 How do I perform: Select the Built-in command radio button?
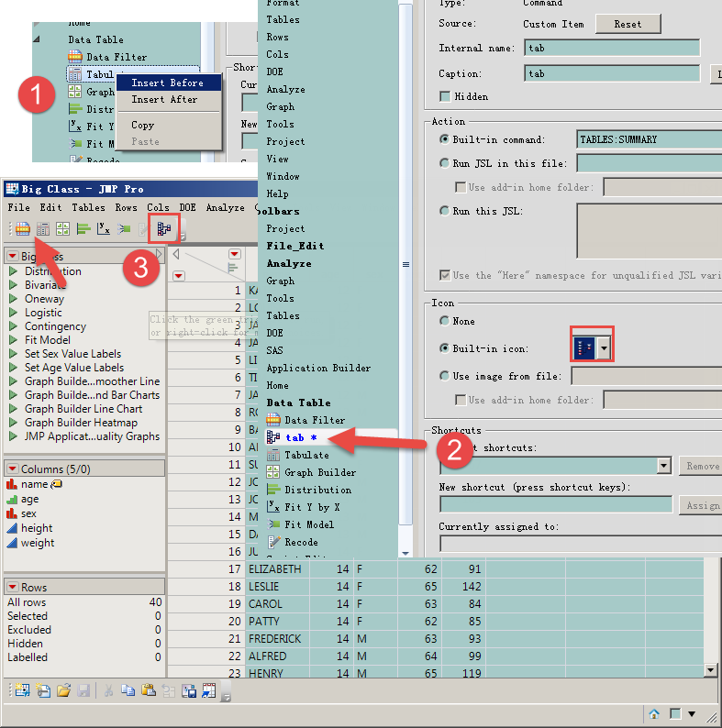(445, 139)
